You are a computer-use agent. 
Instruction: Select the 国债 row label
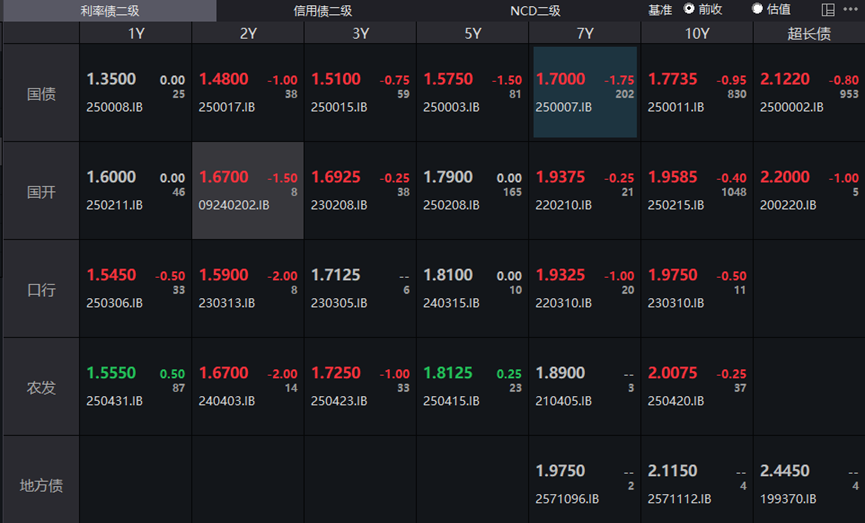pyautogui.click(x=41, y=93)
